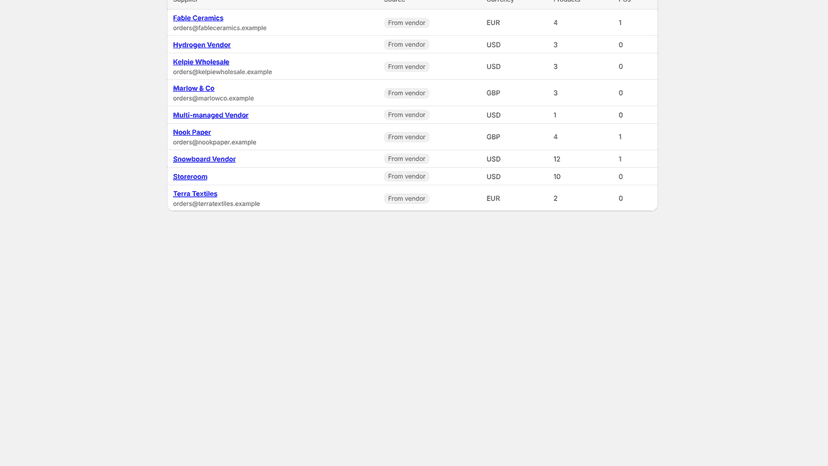Screen dimensions: 828x466
Task: Click USD currency in Multi-managed Vendor row
Action: [493, 115]
